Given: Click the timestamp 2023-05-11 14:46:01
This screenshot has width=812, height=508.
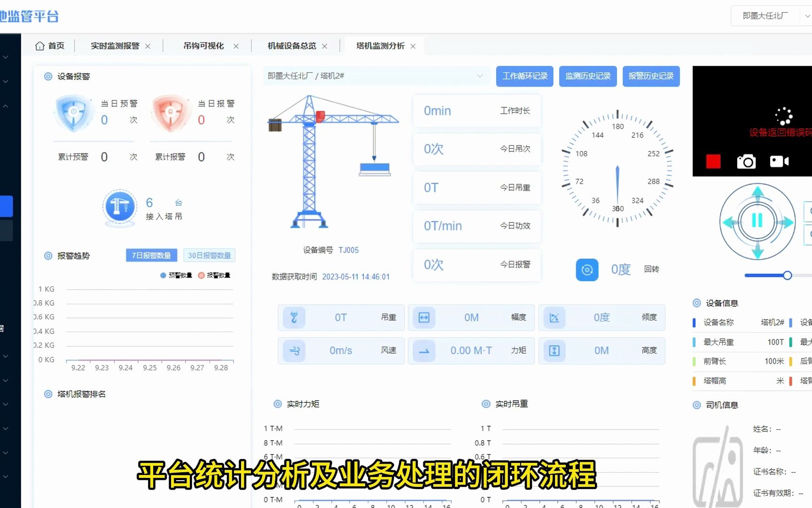Looking at the screenshot, I should coord(356,277).
